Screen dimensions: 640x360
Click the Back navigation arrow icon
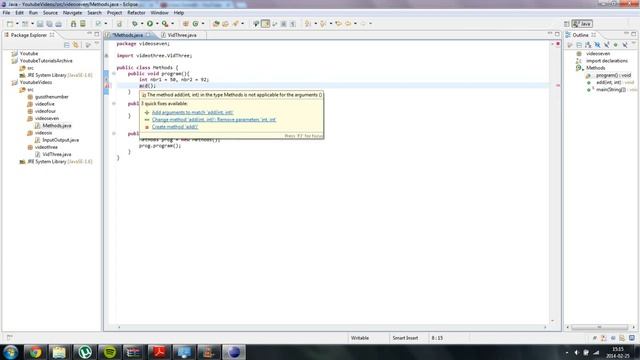[x=348, y=24]
